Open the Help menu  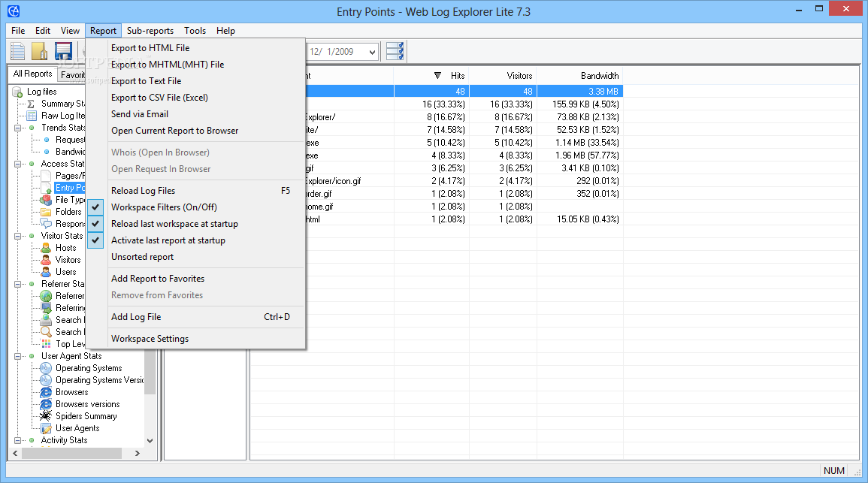[226, 31]
